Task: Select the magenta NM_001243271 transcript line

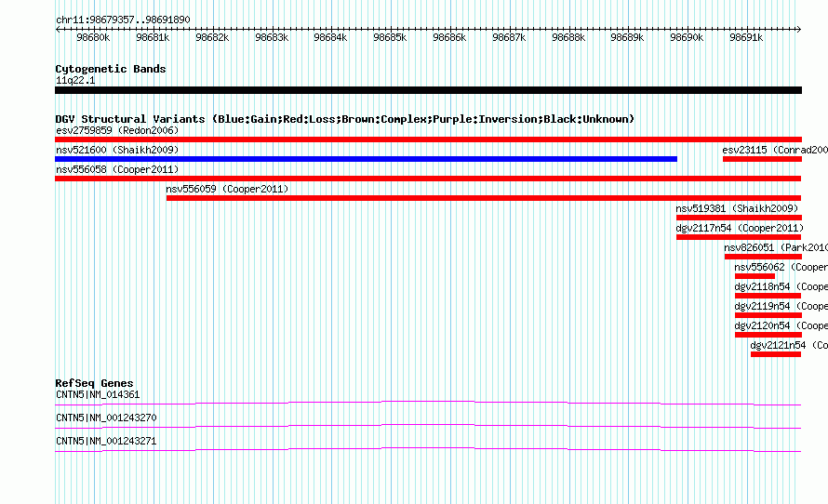Action: pos(428,450)
